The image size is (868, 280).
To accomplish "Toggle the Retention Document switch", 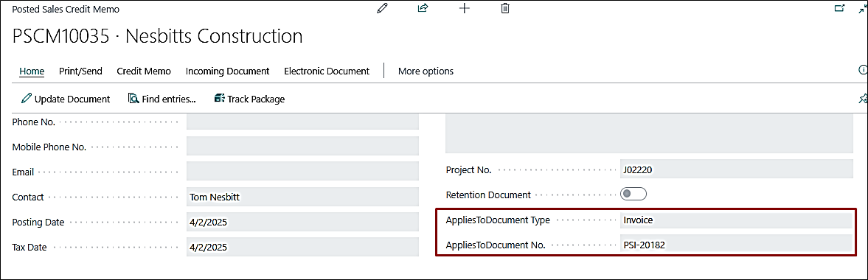I will pos(633,195).
